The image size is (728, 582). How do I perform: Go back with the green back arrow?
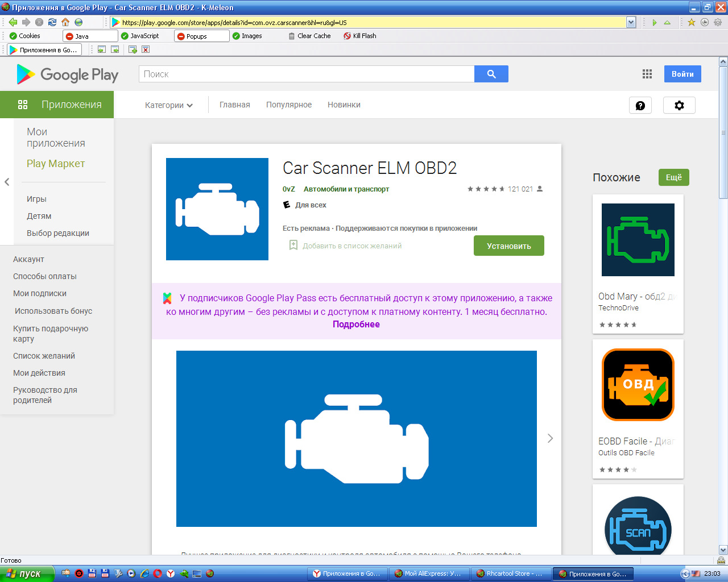pyautogui.click(x=13, y=22)
